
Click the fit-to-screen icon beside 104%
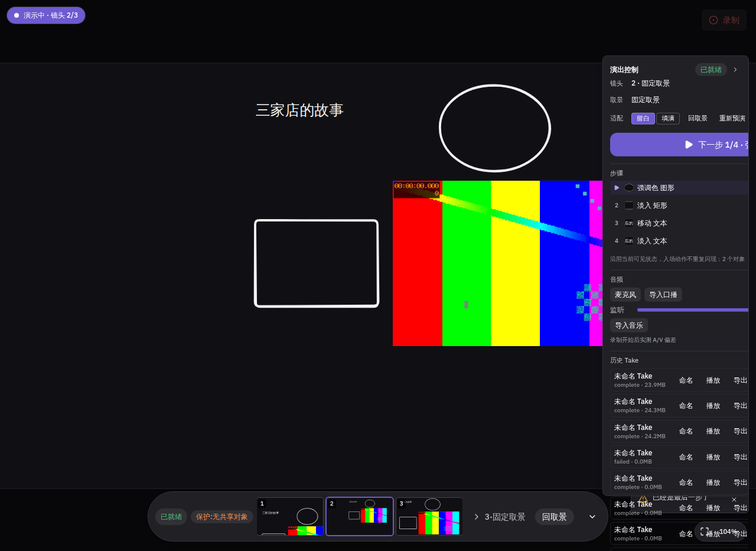pyautogui.click(x=705, y=532)
